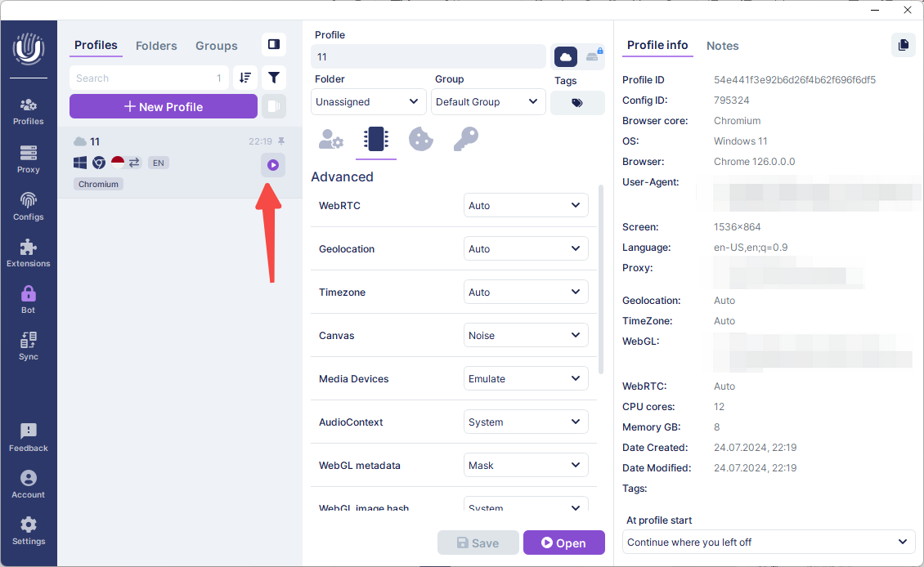The height and width of the screenshot is (567, 924).
Task: Switch to the cookies settings icon tab
Action: tap(420, 140)
